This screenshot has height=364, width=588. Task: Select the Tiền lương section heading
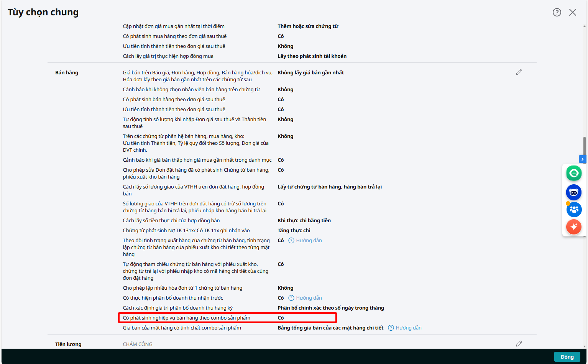[68, 344]
